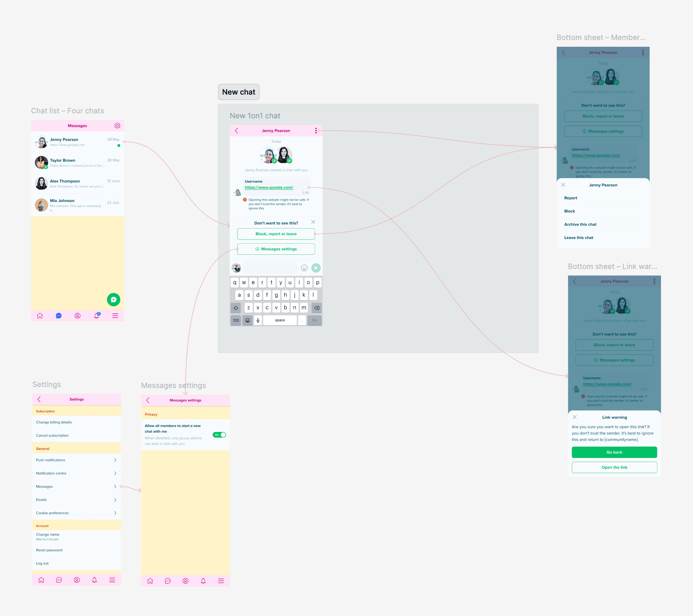This screenshot has width=693, height=616.
Task: Select Archive this chat option
Action: tap(603, 225)
